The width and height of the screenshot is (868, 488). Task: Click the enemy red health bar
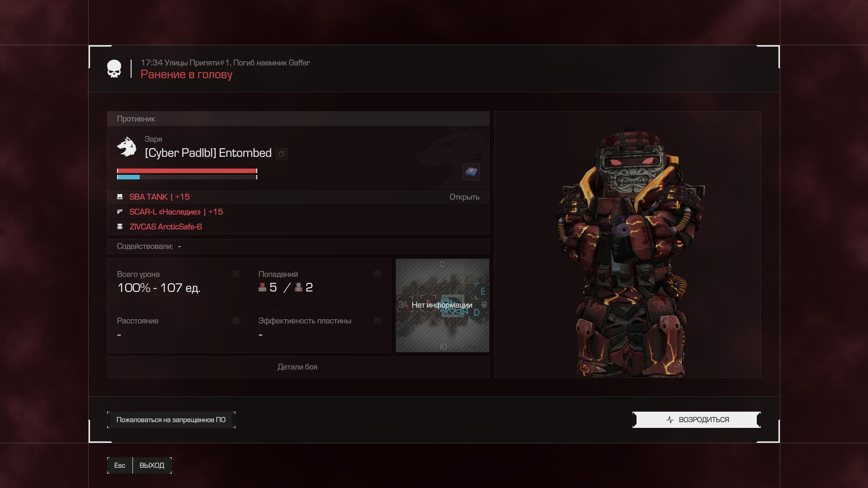187,171
